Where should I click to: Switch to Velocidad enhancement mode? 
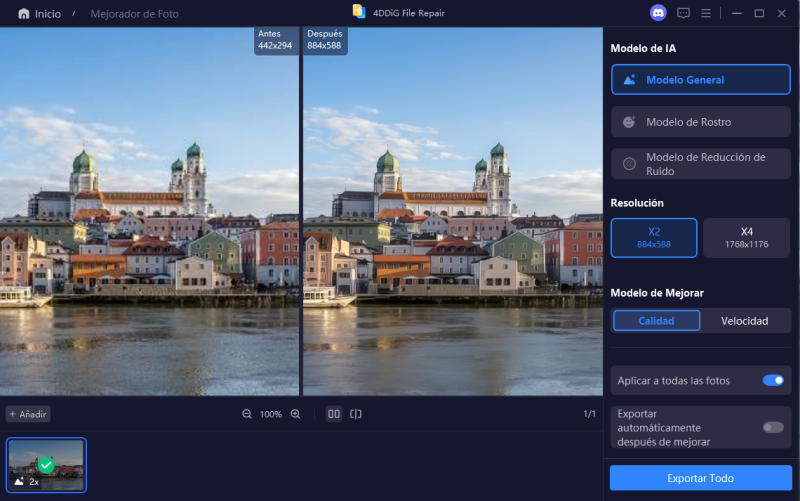click(x=745, y=321)
